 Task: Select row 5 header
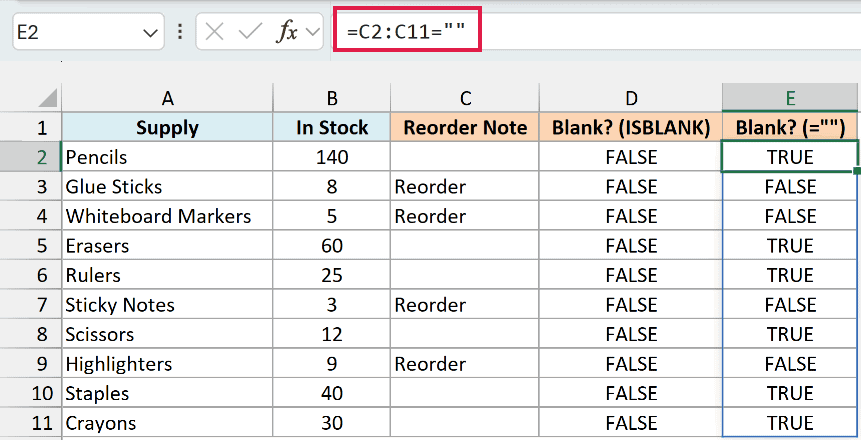click(x=31, y=246)
